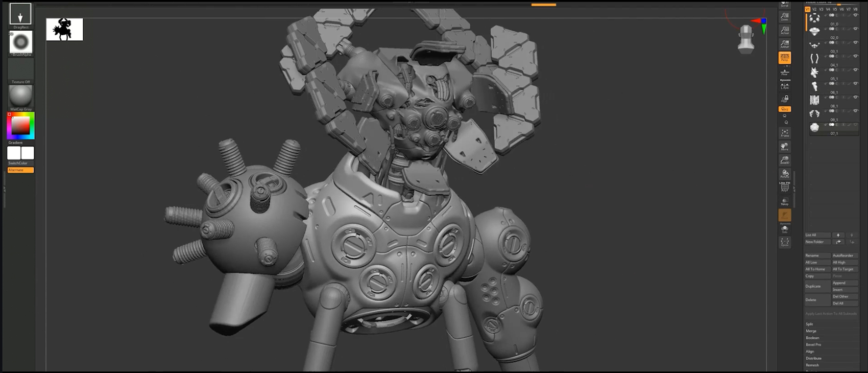Toggle the Ghost transparency icon

[785, 216]
